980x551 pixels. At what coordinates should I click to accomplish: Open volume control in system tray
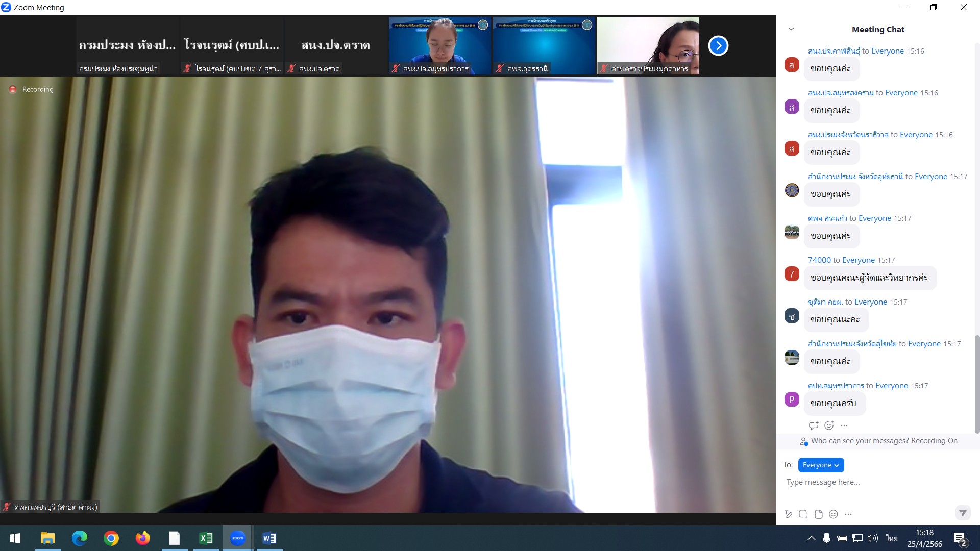(x=873, y=538)
